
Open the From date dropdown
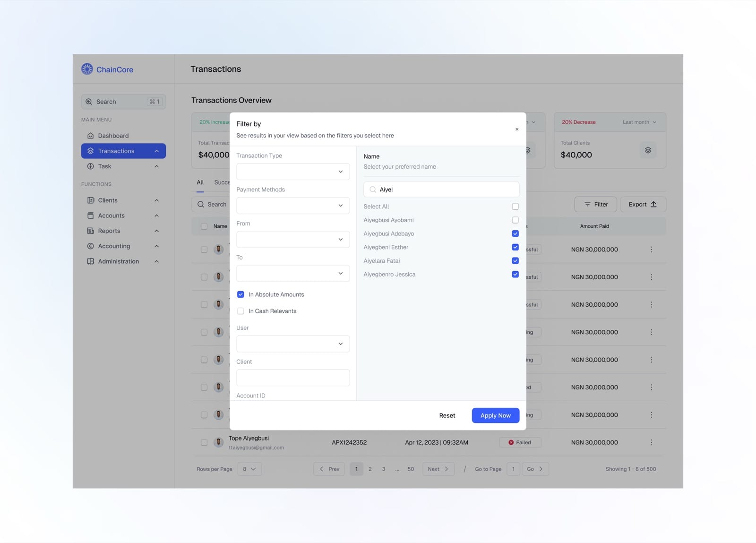(293, 240)
